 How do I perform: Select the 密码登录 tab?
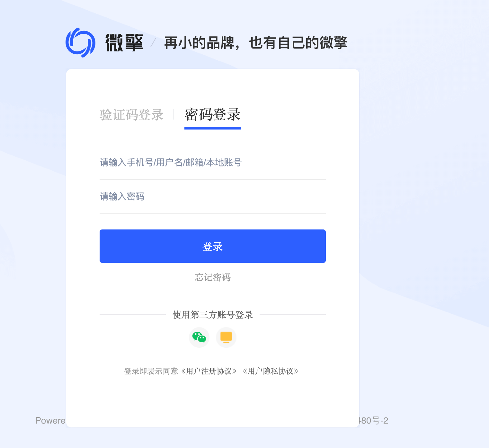(x=213, y=115)
